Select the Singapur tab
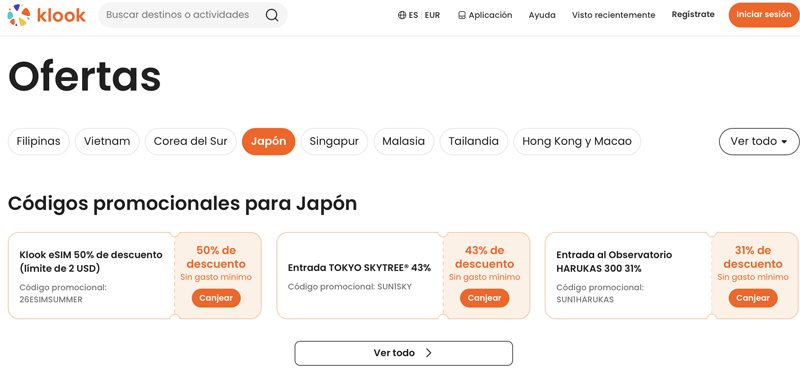The image size is (800, 368). (x=334, y=141)
